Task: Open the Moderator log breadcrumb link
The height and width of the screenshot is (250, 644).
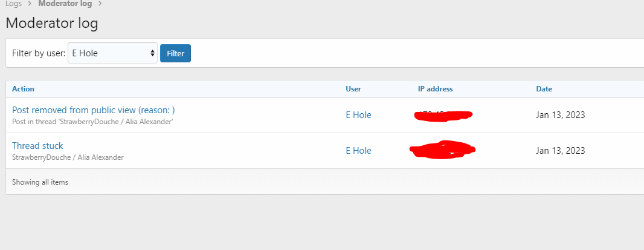Action: click(x=65, y=4)
